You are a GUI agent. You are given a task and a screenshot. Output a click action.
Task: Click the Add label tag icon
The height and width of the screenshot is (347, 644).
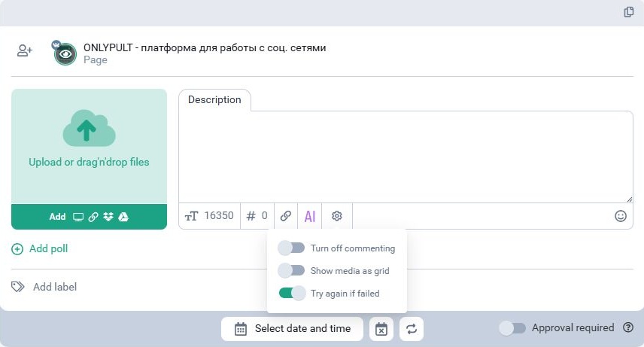click(17, 287)
